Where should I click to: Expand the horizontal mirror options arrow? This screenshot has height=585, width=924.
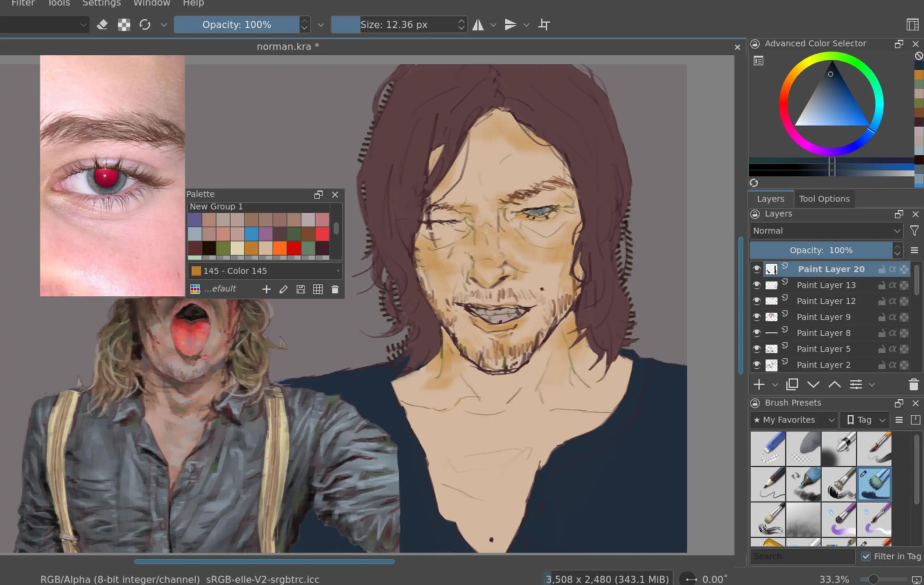tap(493, 25)
